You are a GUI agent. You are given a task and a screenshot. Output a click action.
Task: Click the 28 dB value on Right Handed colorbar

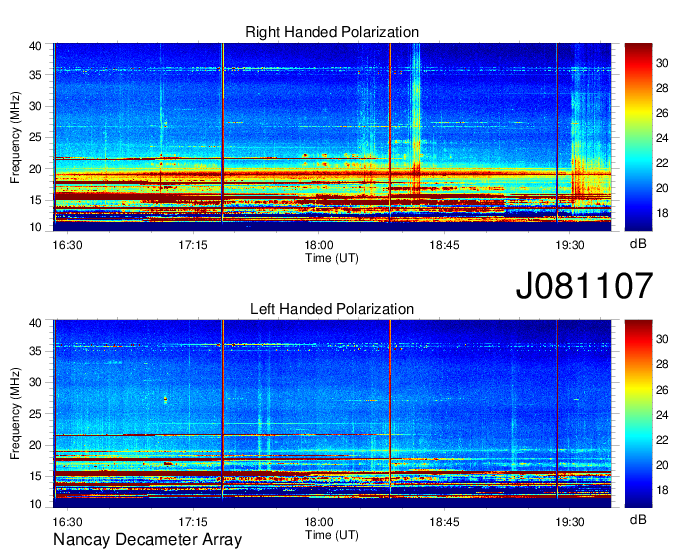pos(662,88)
